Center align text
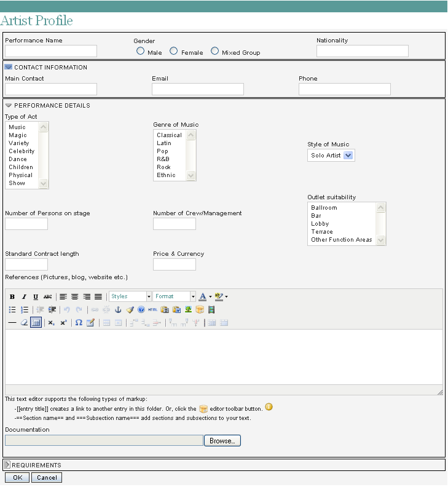 [75, 296]
